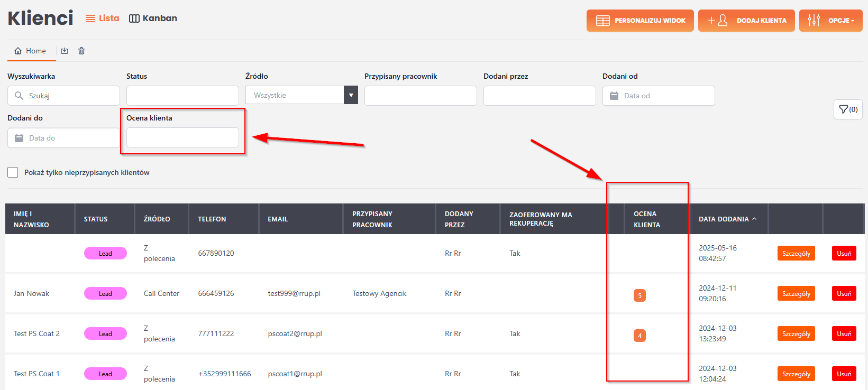Select the Lista view tab
The image size is (868, 390).
103,18
